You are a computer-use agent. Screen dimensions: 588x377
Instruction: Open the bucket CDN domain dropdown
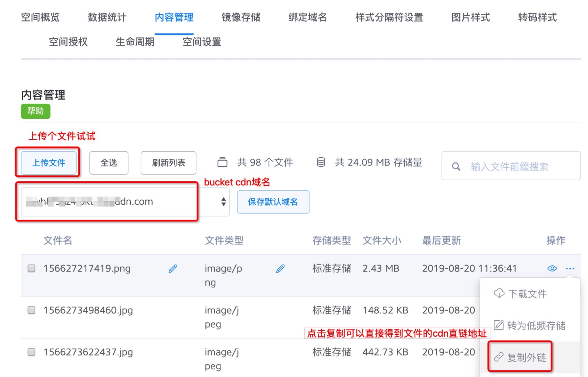click(125, 202)
